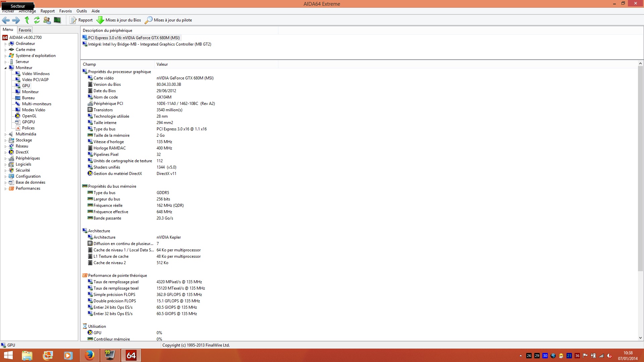The height and width of the screenshot is (362, 644).
Task: Click the vertical scrollbar down arrow
Action: 640,338
